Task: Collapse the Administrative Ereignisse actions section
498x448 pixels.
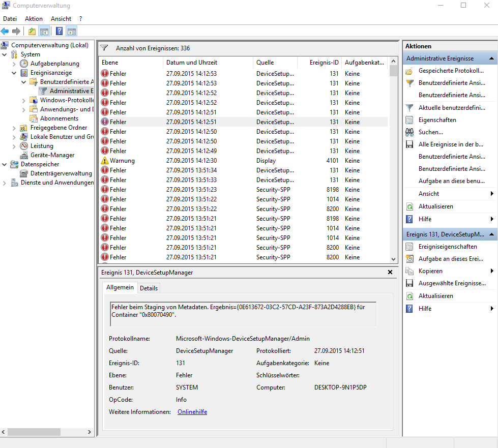Action: click(x=491, y=58)
